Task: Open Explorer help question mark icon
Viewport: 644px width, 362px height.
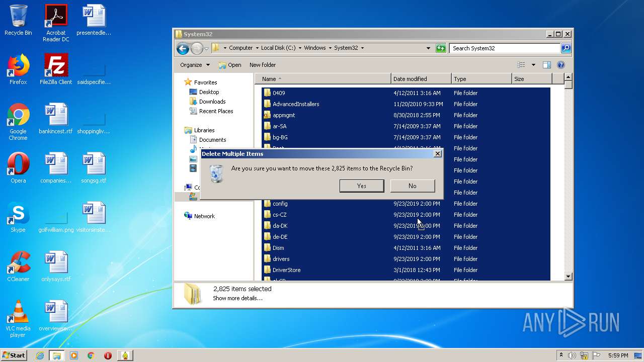Action: [x=561, y=65]
